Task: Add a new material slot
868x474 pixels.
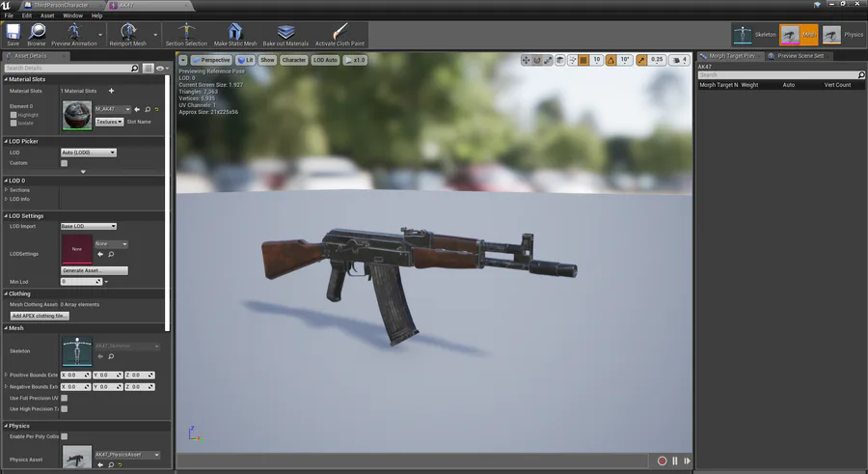Action: (x=111, y=91)
